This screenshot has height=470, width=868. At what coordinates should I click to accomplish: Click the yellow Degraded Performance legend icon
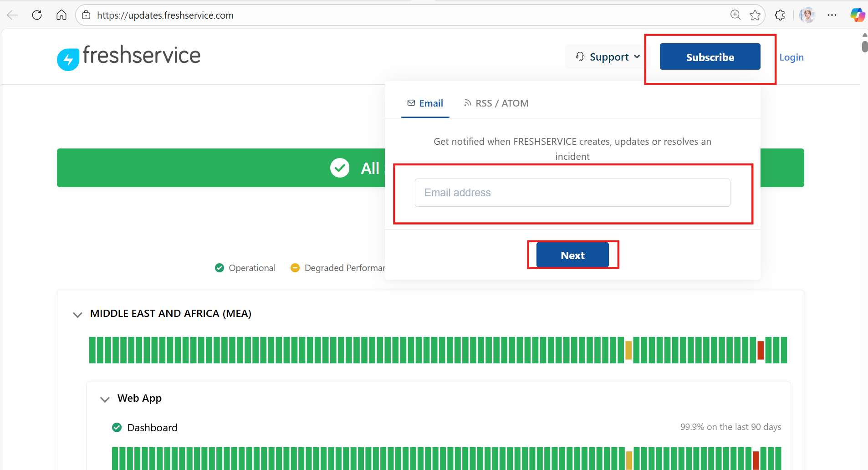coord(295,268)
